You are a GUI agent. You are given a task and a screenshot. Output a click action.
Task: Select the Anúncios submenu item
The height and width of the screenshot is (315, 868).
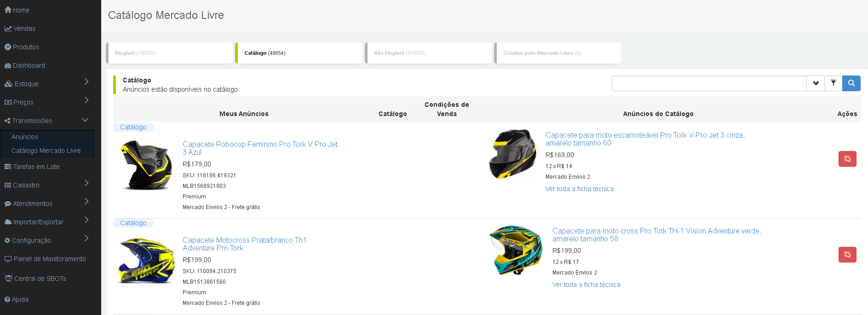(25, 137)
